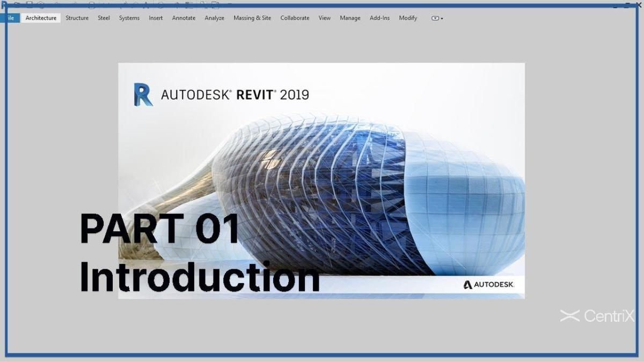The image size is (644, 362).
Task: Click the Autodesk Revit 2019 splash image
Action: (x=321, y=181)
